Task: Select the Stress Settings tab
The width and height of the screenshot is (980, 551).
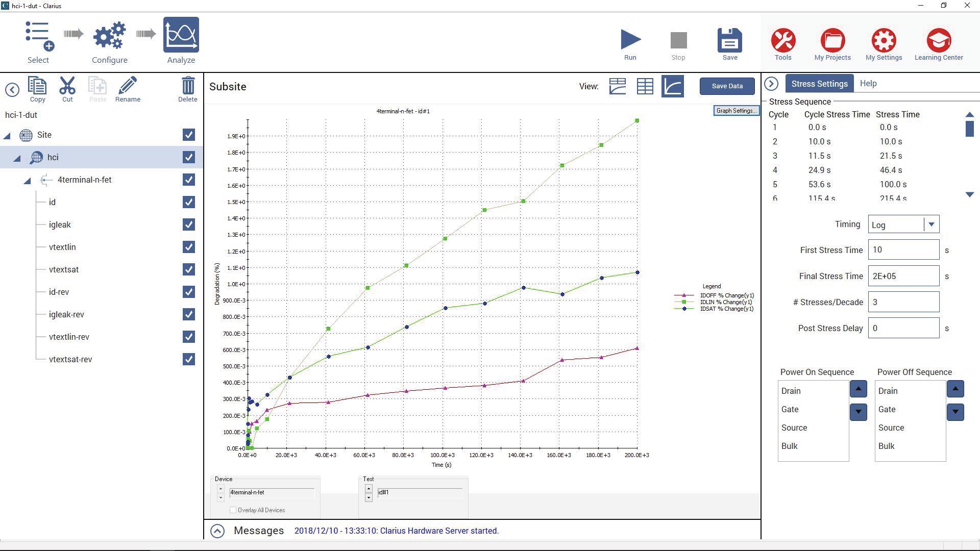Action: tap(820, 84)
